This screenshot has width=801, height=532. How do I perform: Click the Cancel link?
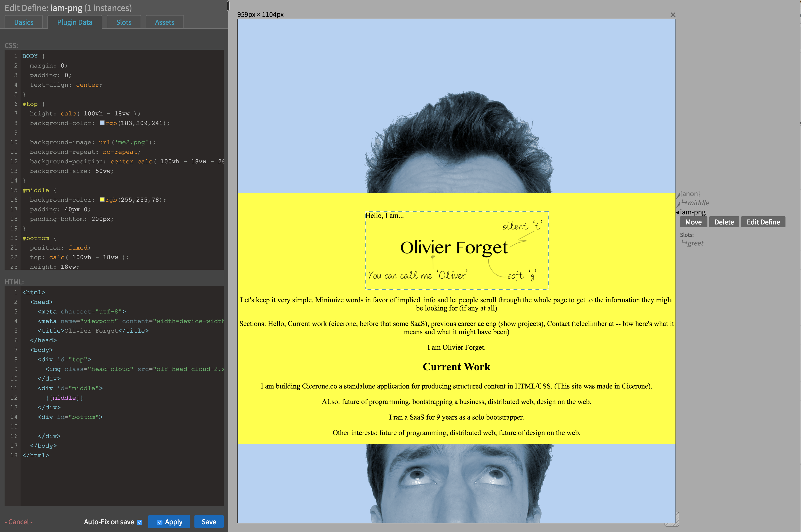[x=19, y=522]
